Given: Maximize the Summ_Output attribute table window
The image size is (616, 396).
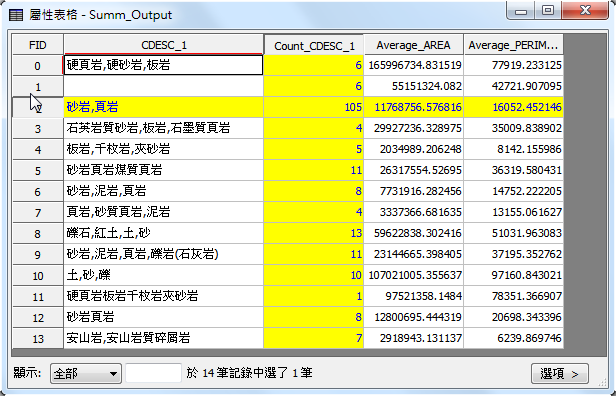Looking at the screenshot, I should 548,11.
